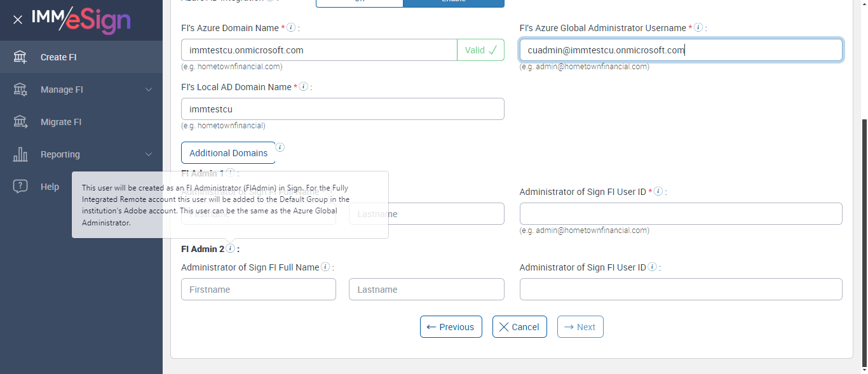This screenshot has height=374, width=868.
Task: Click the Migrate FI bank icon
Action: [x=20, y=122]
